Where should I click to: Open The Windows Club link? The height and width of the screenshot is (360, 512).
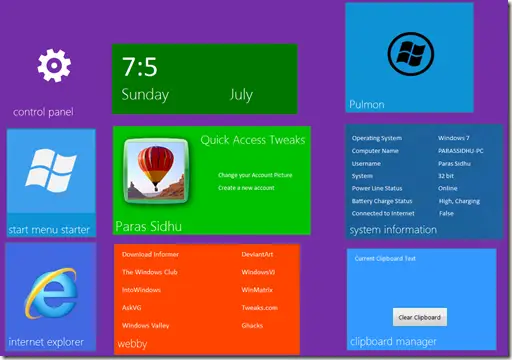coord(150,272)
